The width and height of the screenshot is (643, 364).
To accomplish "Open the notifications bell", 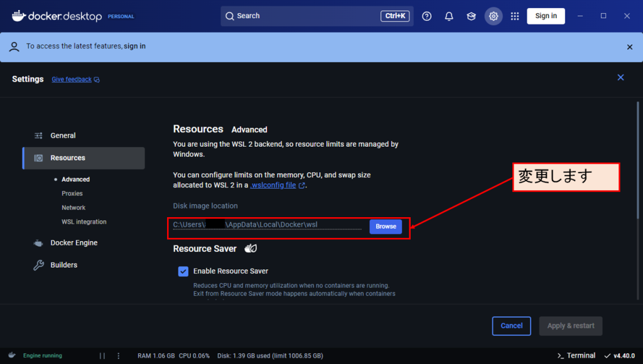I will pos(449,16).
